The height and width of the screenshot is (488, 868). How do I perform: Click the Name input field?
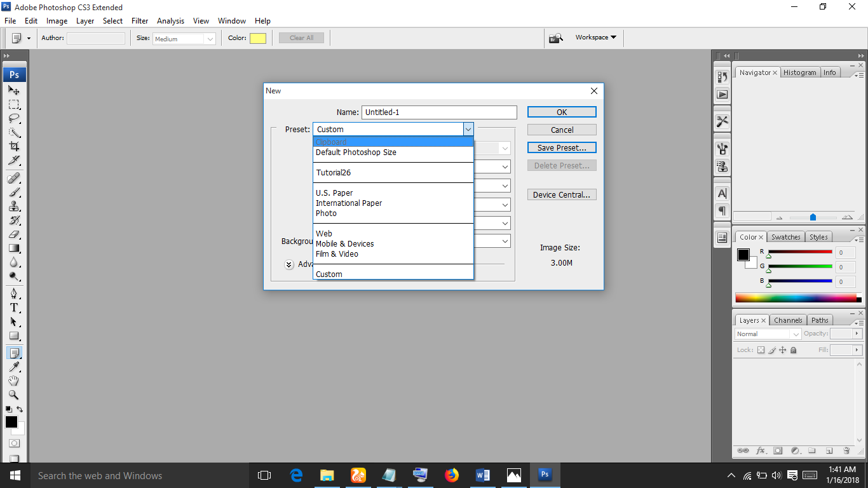pos(439,112)
